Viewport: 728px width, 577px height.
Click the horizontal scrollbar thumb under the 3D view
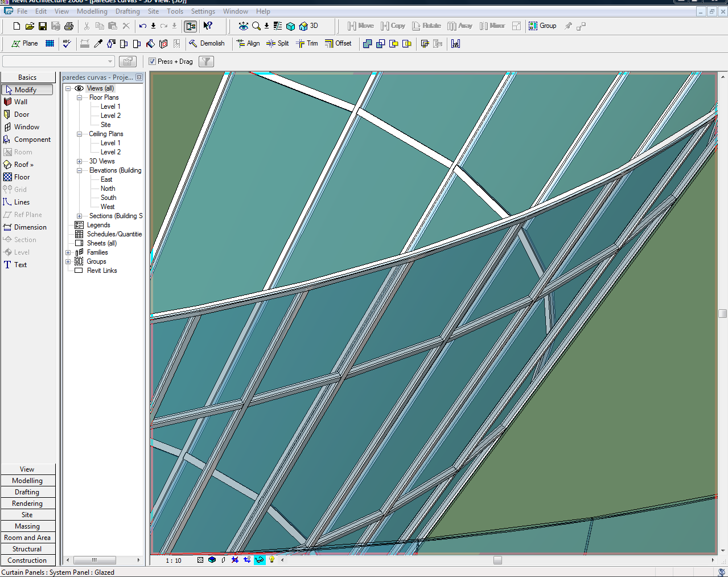point(497,560)
